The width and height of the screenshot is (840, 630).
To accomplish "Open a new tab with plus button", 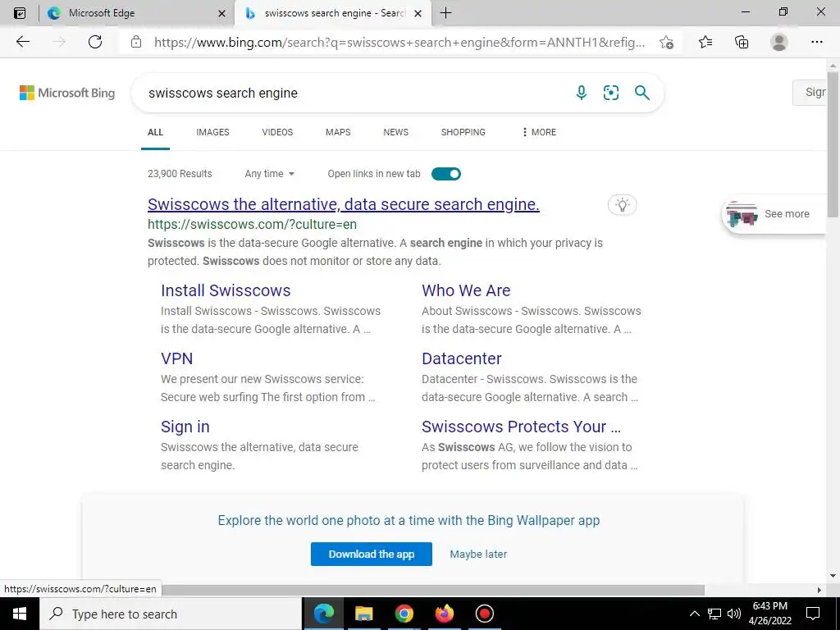I will [445, 13].
